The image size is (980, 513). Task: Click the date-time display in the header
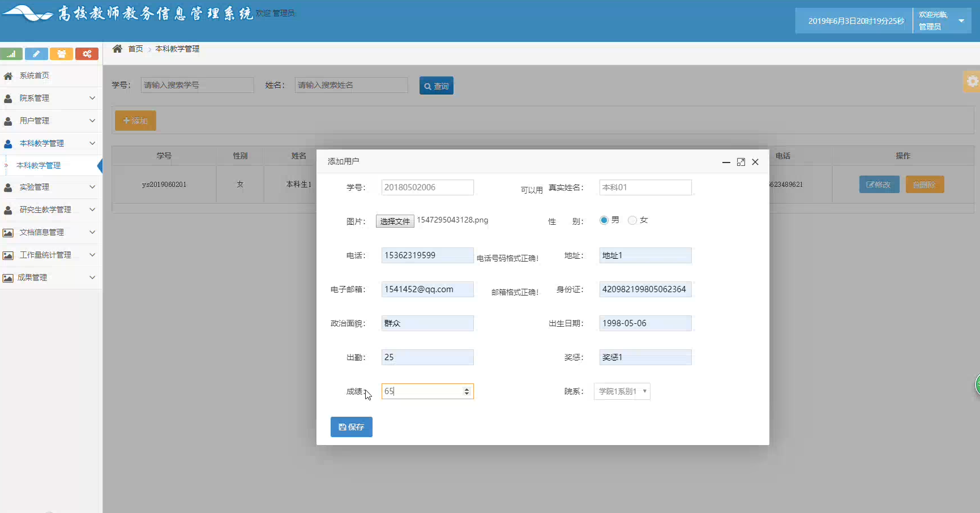[856, 21]
